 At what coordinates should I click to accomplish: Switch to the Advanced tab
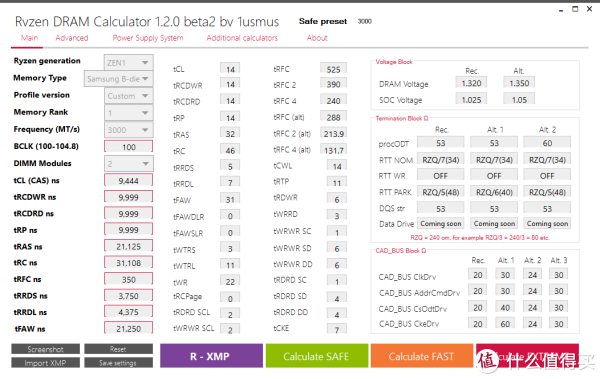pos(72,38)
